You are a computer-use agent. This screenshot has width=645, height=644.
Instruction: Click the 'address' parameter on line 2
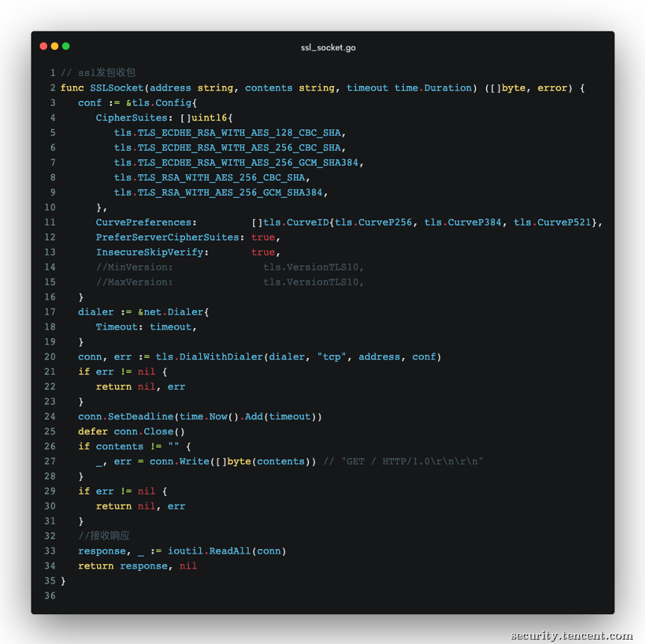click(x=170, y=87)
